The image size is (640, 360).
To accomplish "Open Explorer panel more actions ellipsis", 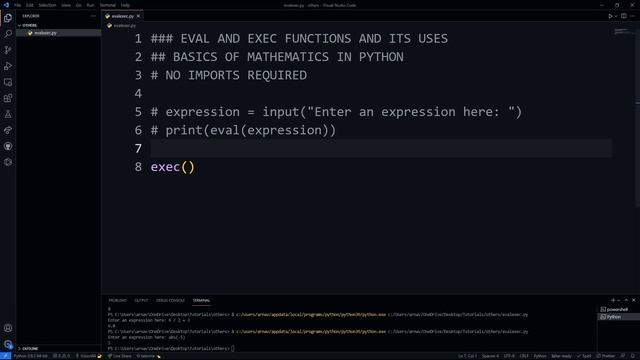I will click(x=93, y=16).
